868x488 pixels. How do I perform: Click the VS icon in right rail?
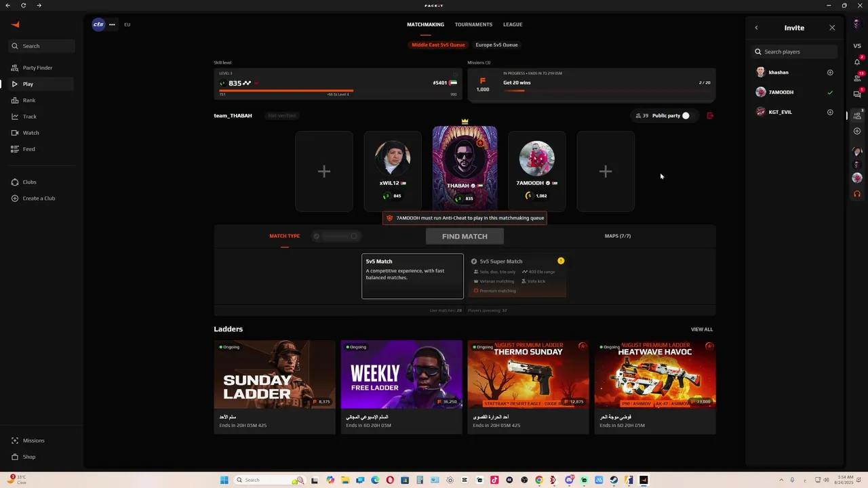coord(857,46)
